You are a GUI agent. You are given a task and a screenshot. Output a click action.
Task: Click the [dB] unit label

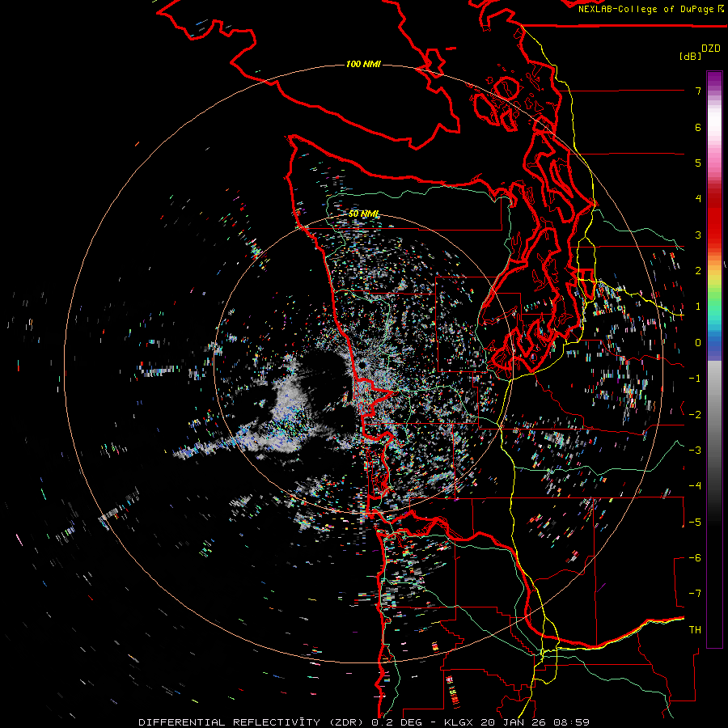(691, 56)
